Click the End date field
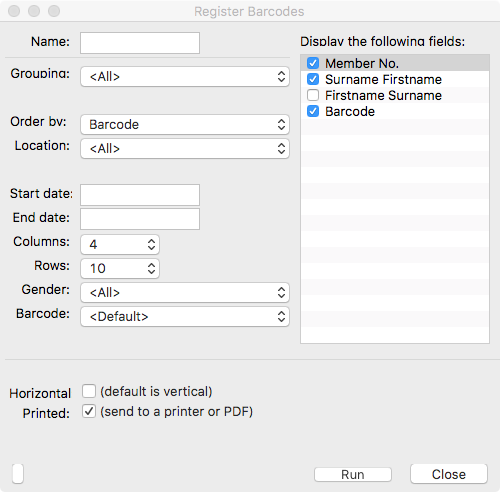Screen dimensions: 500x492 click(140, 219)
